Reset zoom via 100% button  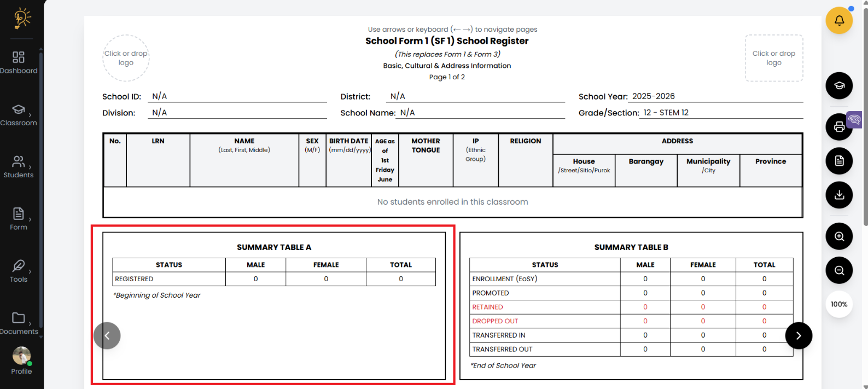(x=838, y=304)
